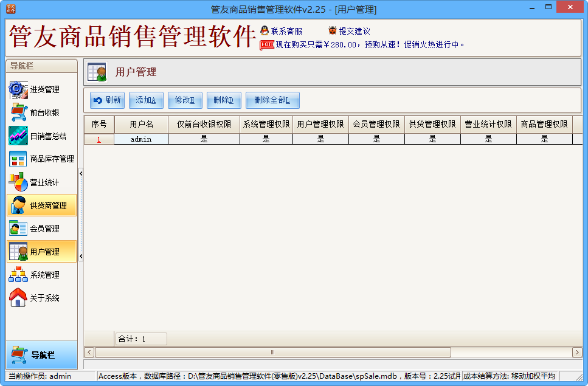Open the 联系客服 contact support link
Image resolution: width=588 pixels, height=386 pixels.
pos(282,31)
